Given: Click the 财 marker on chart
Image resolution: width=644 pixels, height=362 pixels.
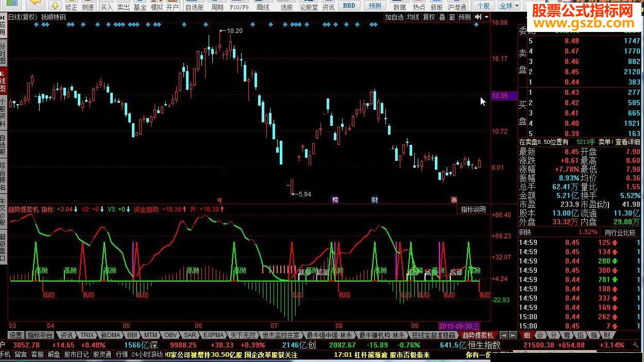Looking at the screenshot, I should click(375, 200).
